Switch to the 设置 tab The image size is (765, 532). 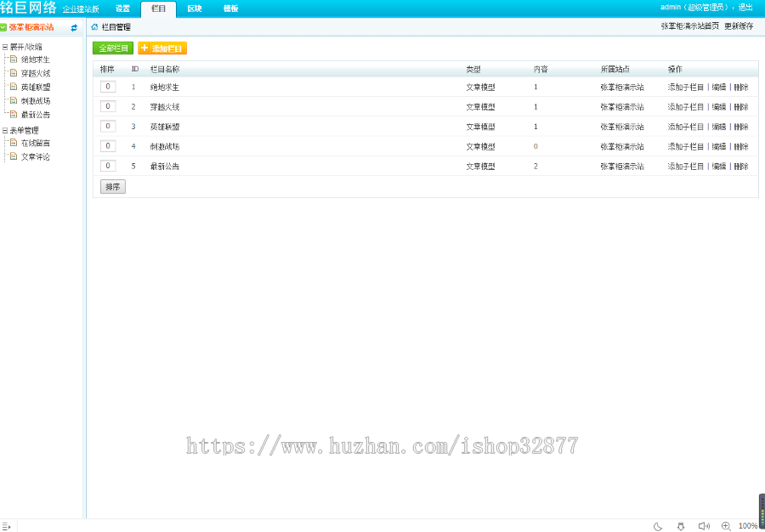122,8
